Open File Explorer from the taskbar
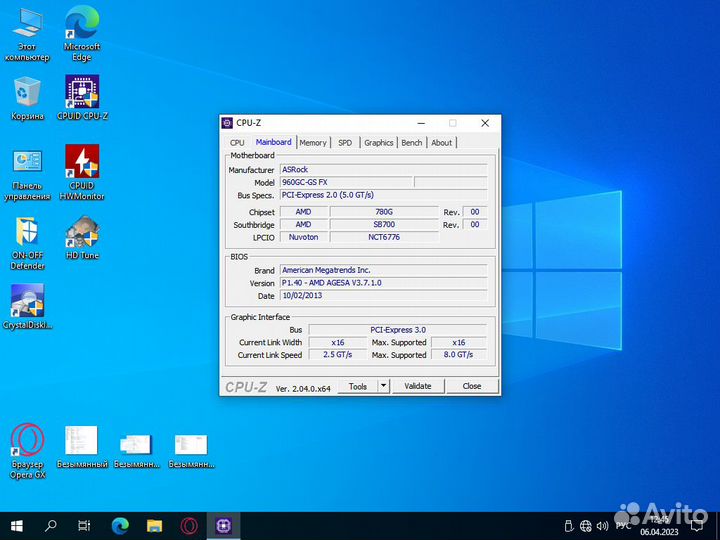720x540 pixels. 154,526
